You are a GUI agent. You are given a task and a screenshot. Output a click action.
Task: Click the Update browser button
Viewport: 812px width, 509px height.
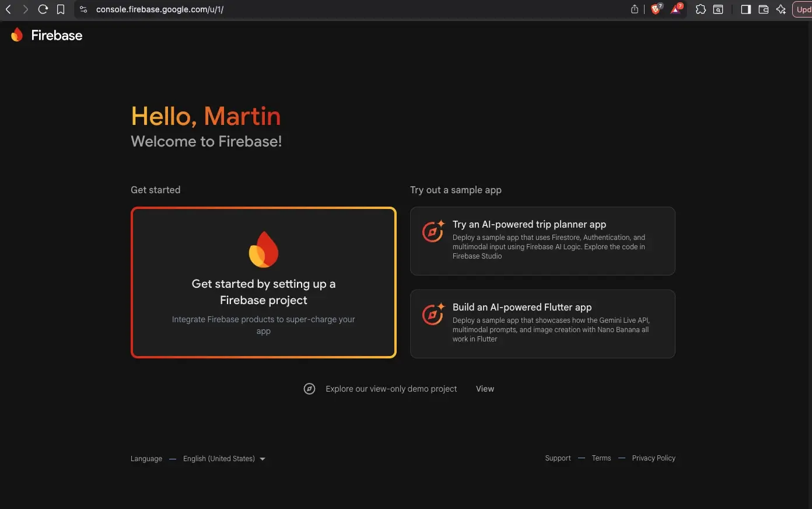pos(803,9)
